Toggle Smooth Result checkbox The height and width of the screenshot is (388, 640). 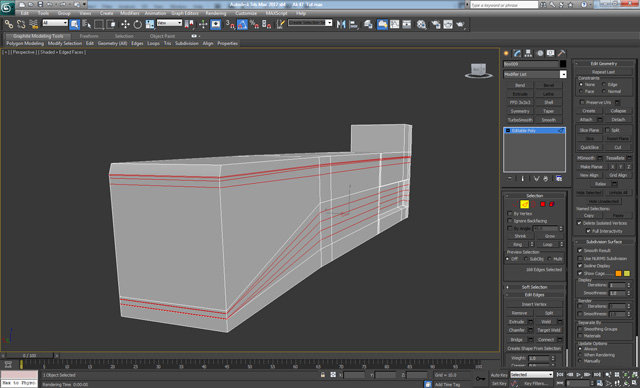[580, 251]
